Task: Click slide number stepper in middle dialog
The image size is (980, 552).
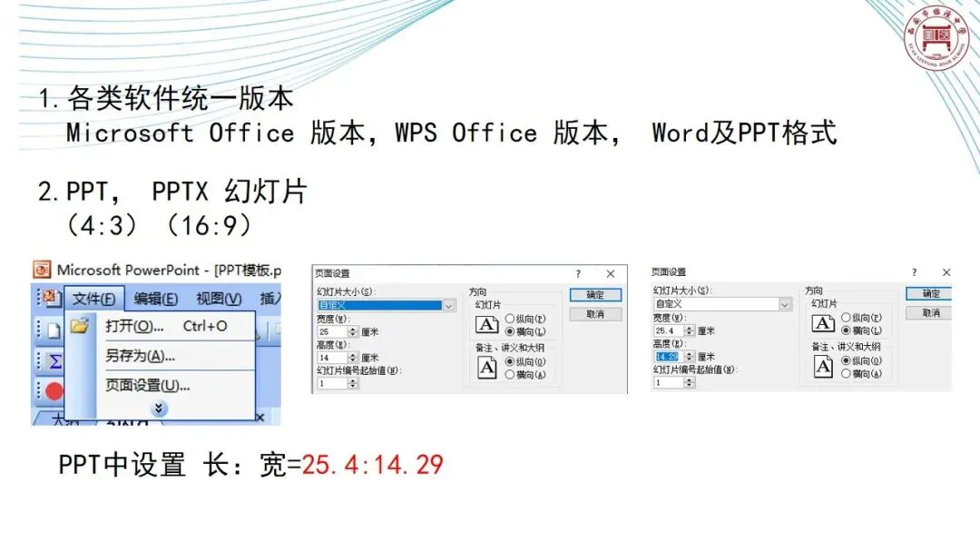Action: pos(353,384)
